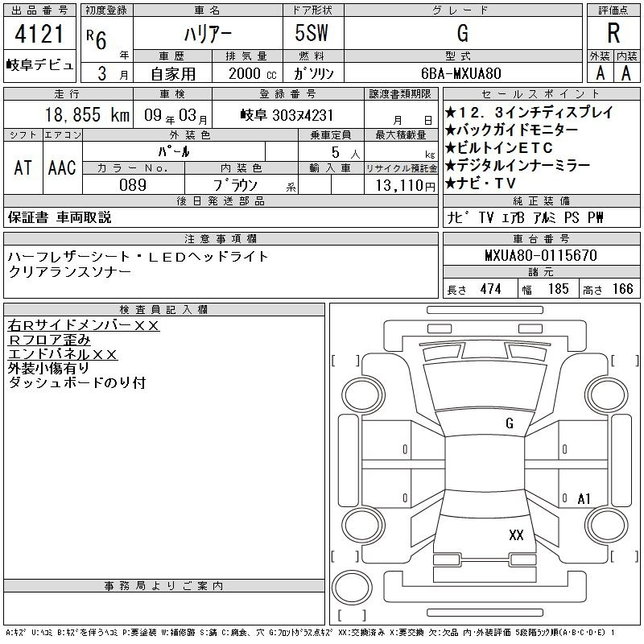Click the G mark on the windshield diagram
Viewport: 644px width, 644px height.
509,423
